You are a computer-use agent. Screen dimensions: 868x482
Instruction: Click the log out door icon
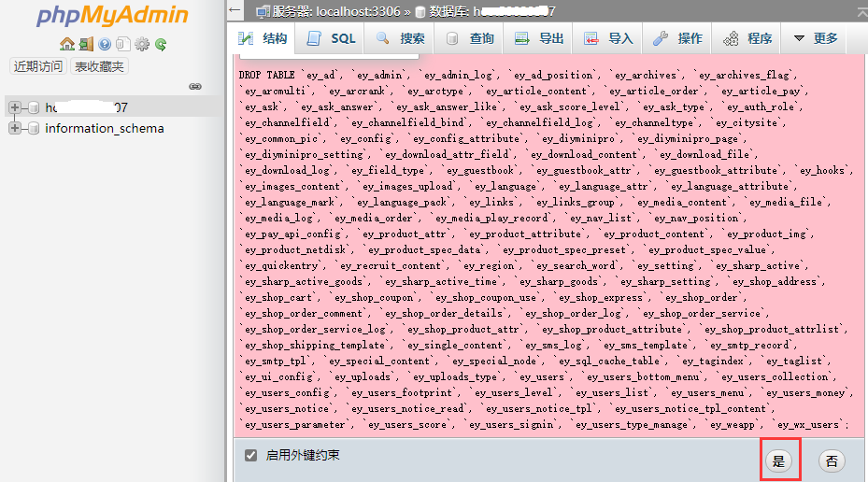[86, 44]
